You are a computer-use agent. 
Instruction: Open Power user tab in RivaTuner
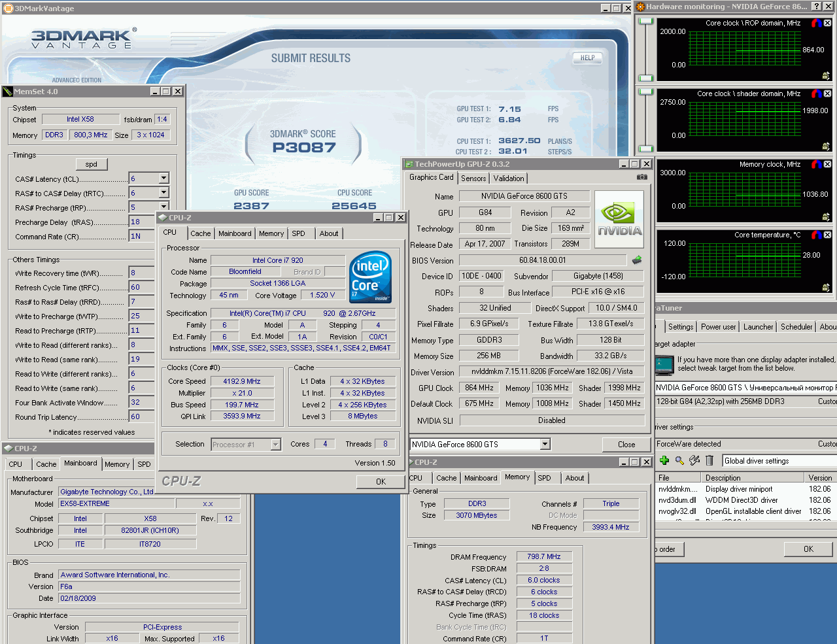tap(718, 327)
